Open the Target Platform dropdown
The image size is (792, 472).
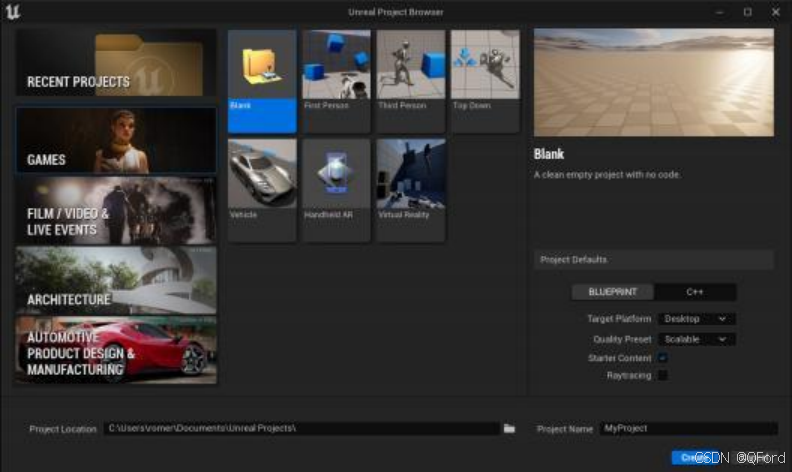pos(696,319)
